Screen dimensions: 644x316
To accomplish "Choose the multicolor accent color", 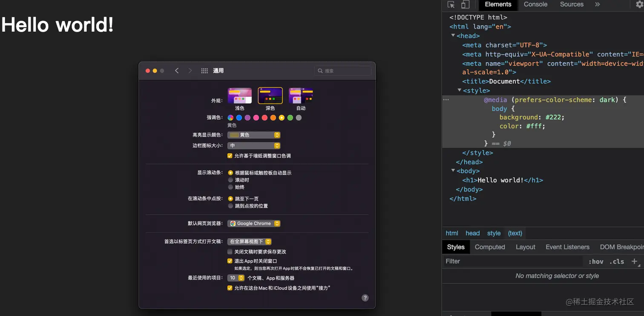I will (x=230, y=118).
